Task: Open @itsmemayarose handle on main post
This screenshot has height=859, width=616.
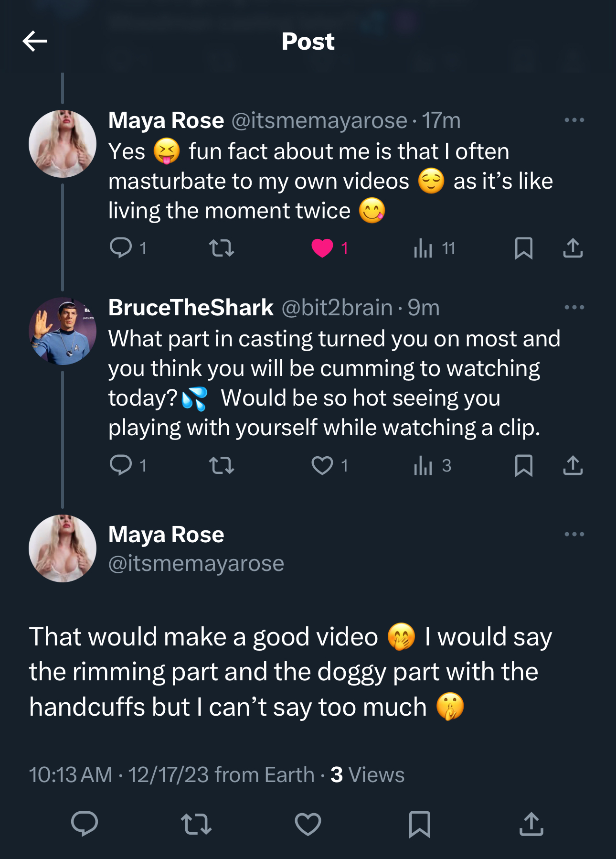Action: [196, 564]
